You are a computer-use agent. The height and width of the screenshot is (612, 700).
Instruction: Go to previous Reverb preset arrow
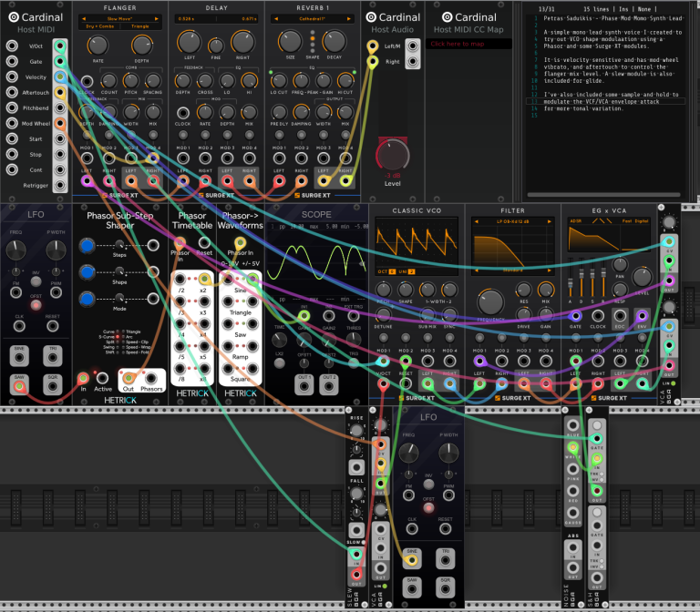[276, 19]
